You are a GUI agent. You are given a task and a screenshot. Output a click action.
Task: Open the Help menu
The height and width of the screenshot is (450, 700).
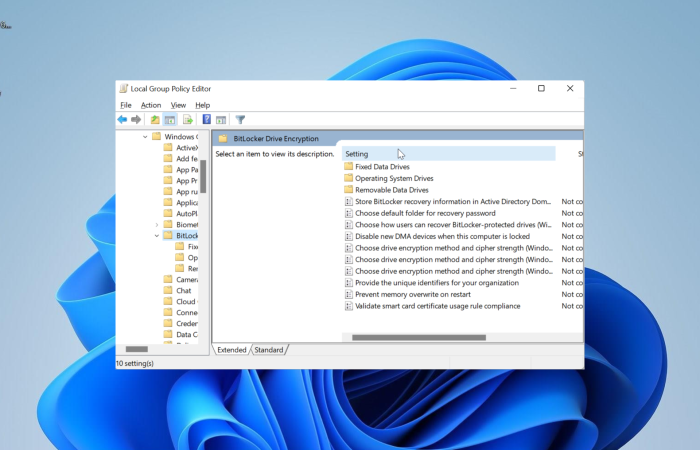point(202,105)
